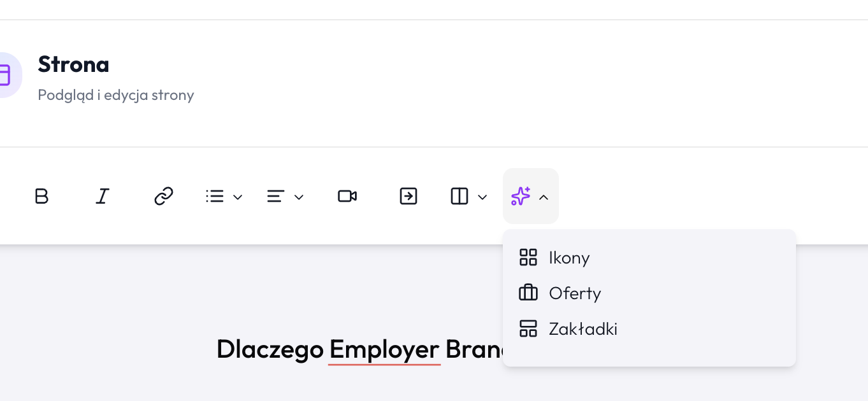
Task: Insert a hyperlink using the link icon
Action: tap(163, 196)
